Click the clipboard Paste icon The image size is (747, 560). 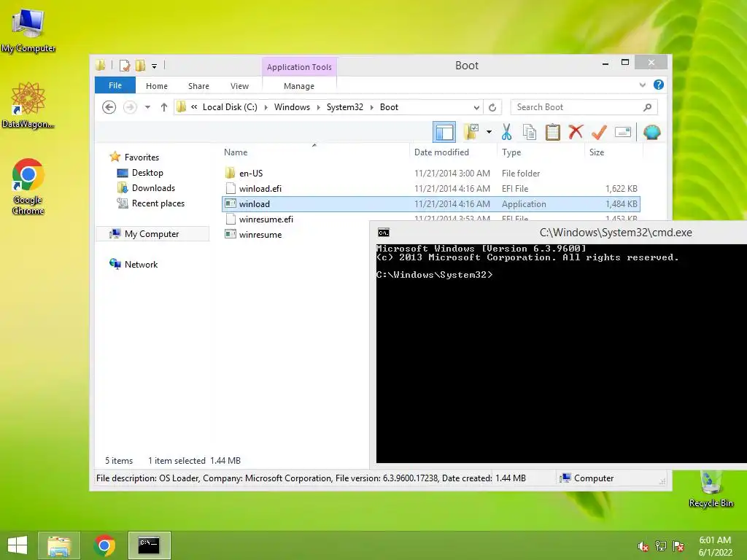tap(553, 132)
